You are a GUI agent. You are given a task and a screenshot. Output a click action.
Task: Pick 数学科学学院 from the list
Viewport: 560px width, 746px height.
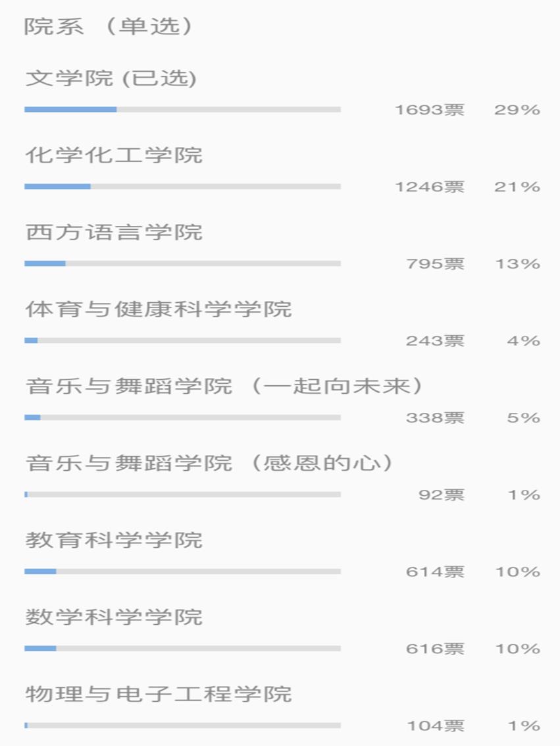114,617
